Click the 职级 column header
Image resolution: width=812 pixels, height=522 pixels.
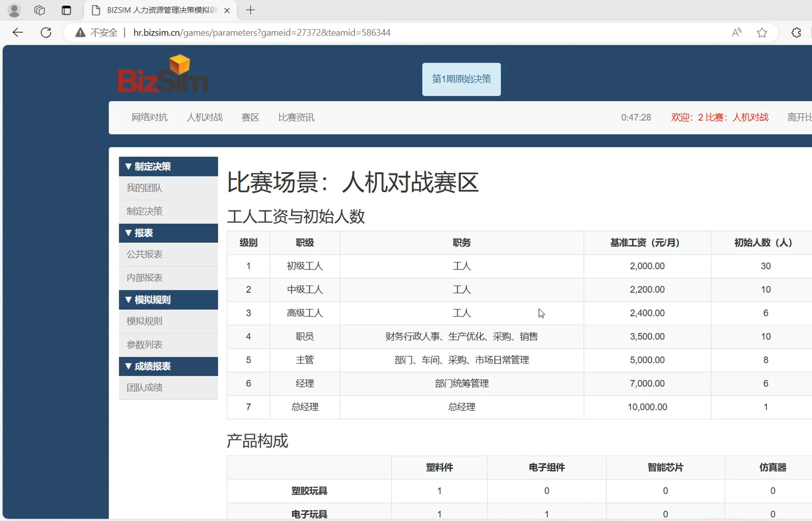[x=305, y=243]
